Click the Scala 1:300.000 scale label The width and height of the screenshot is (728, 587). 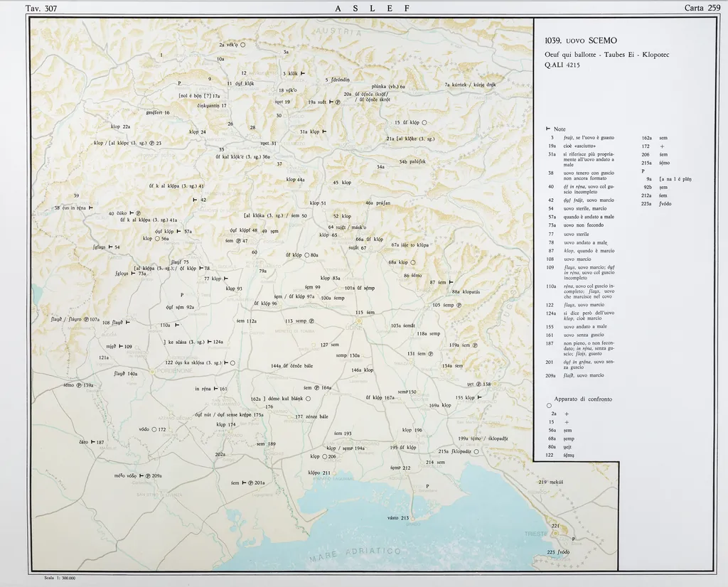click(59, 578)
